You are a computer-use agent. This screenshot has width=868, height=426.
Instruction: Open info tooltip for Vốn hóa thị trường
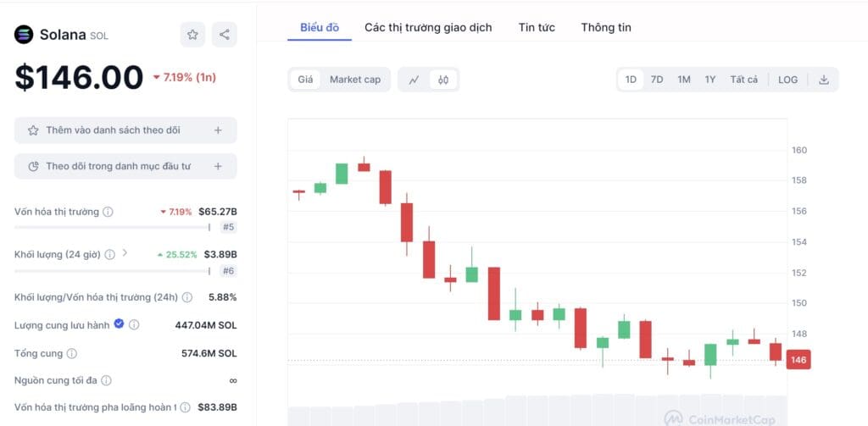(108, 212)
